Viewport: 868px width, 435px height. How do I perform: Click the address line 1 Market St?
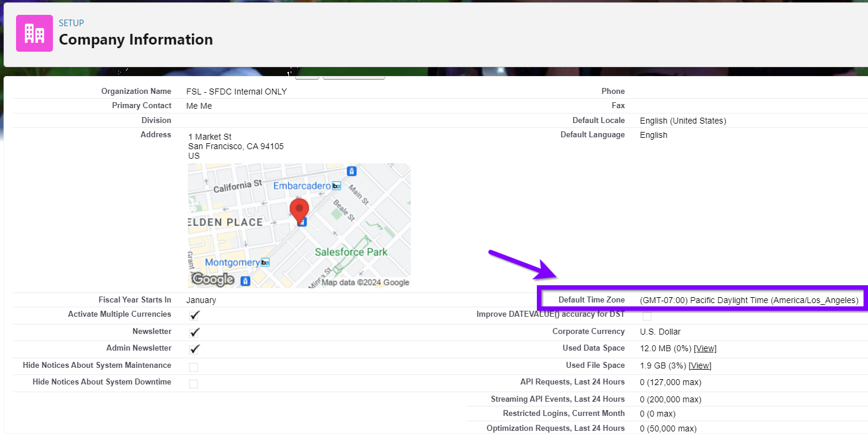(210, 137)
